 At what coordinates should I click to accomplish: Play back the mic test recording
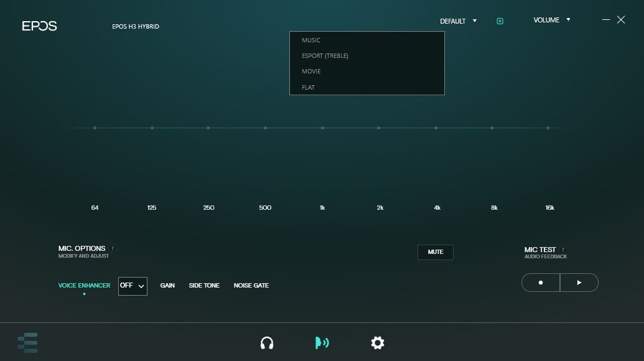pyautogui.click(x=579, y=283)
